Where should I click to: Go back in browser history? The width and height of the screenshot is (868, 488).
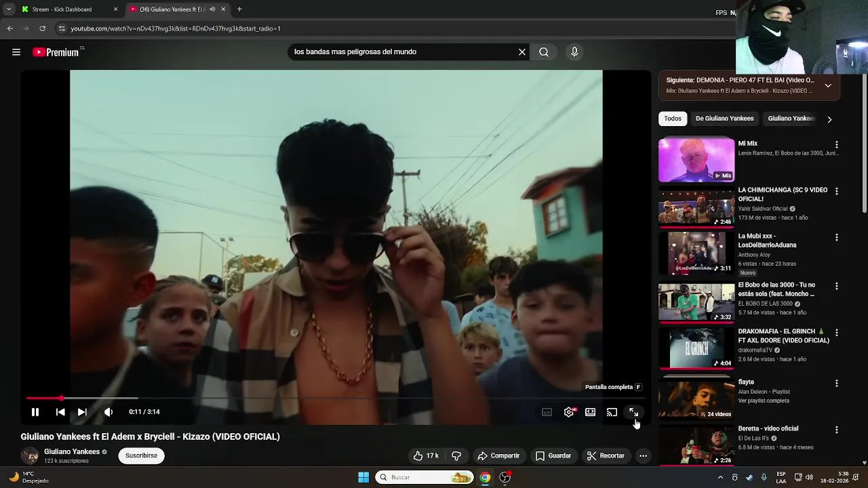[9, 28]
